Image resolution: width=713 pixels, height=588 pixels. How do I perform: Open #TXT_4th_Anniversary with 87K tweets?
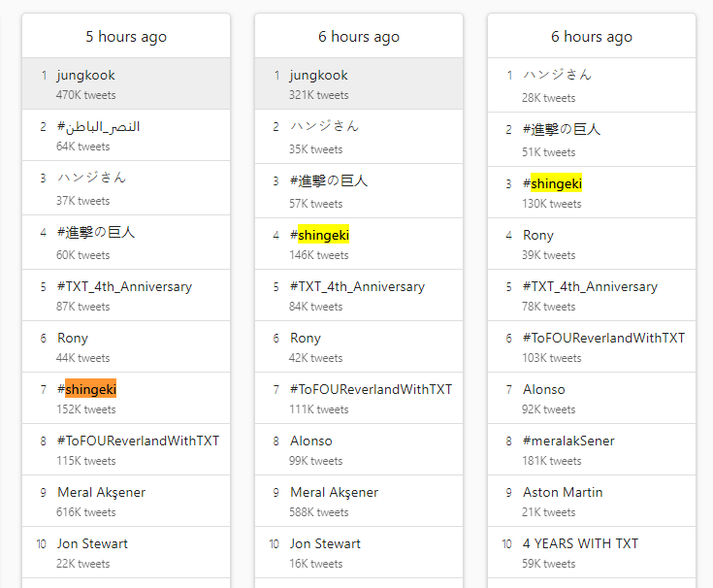click(x=126, y=296)
